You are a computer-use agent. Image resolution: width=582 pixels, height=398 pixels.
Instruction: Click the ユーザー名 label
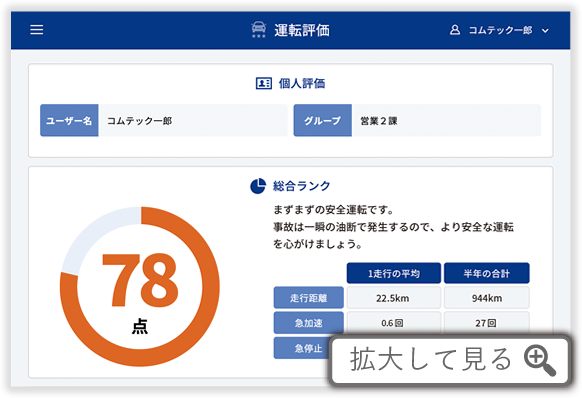click(69, 120)
